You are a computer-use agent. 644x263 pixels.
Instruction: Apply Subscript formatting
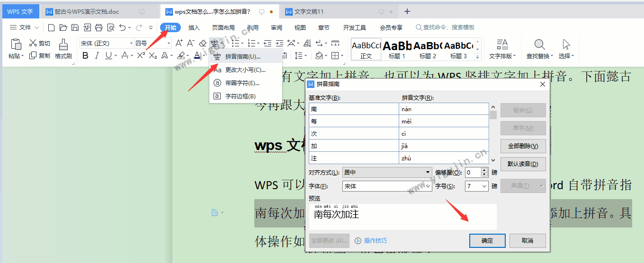(152, 55)
